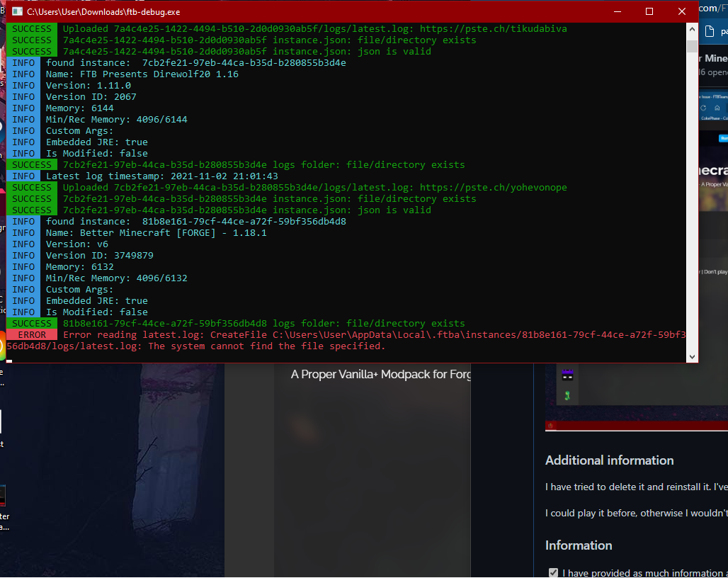Click the 'A Proper Vanilla+ Modpack for Forge' title
Image resolution: width=728 pixels, height=578 pixels.
click(380, 374)
